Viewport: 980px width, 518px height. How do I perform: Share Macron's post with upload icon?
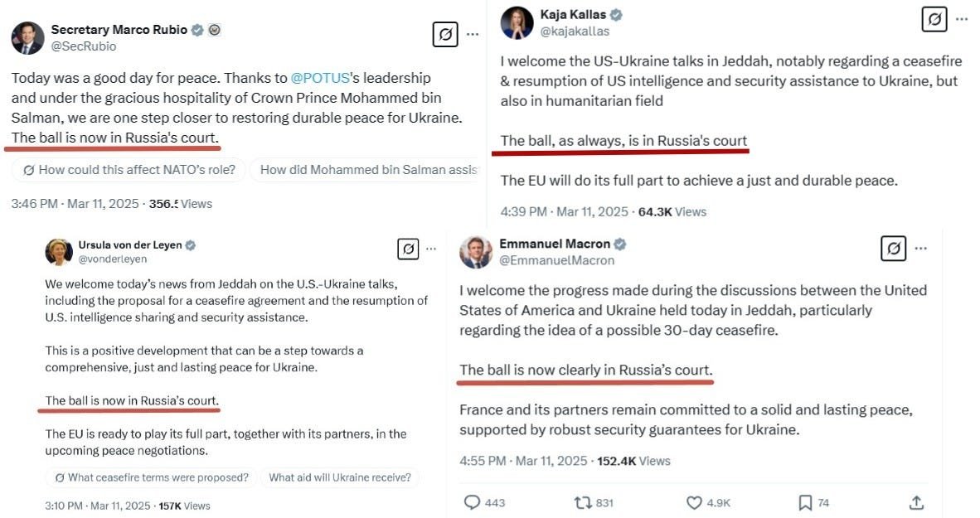click(916, 502)
